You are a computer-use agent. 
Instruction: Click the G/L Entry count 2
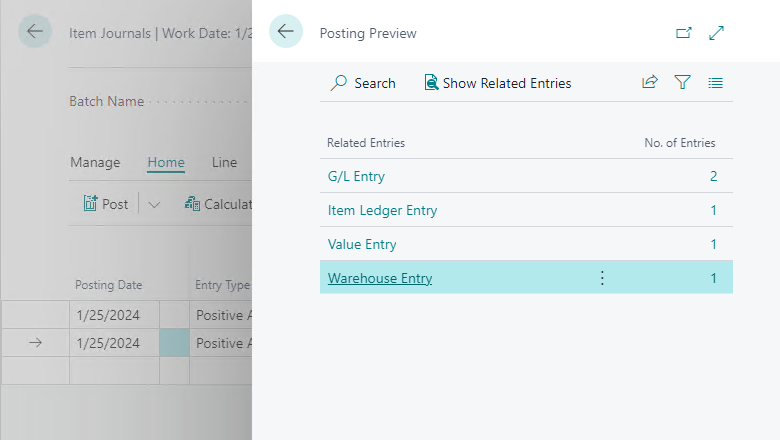click(x=713, y=176)
